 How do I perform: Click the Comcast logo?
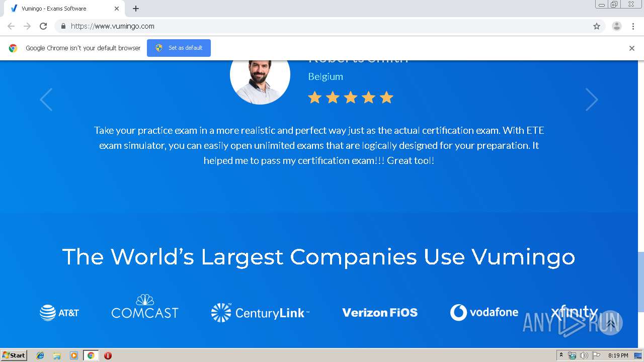tap(145, 307)
